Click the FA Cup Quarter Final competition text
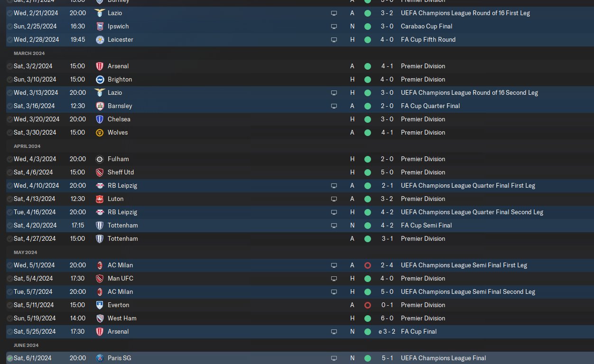 (430, 106)
